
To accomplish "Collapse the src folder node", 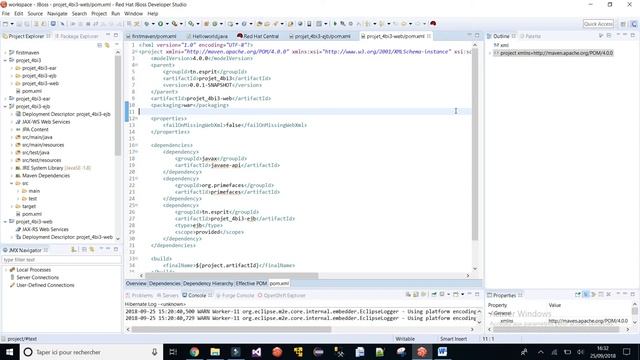I will (11, 183).
